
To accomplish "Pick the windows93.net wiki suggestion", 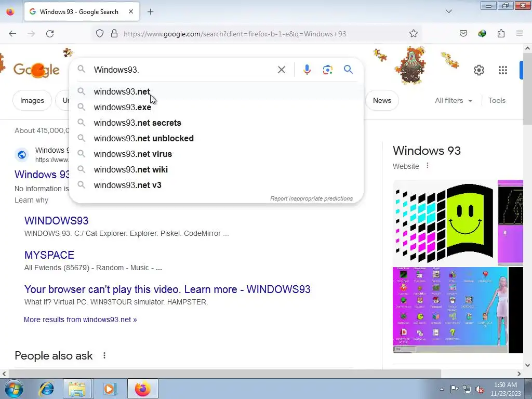I will pos(217,170).
